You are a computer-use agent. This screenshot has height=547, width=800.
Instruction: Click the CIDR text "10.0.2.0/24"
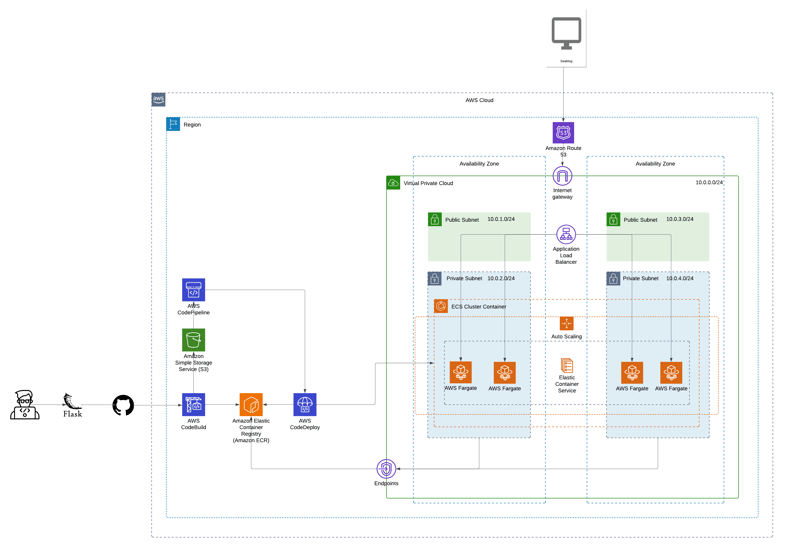pyautogui.click(x=501, y=279)
